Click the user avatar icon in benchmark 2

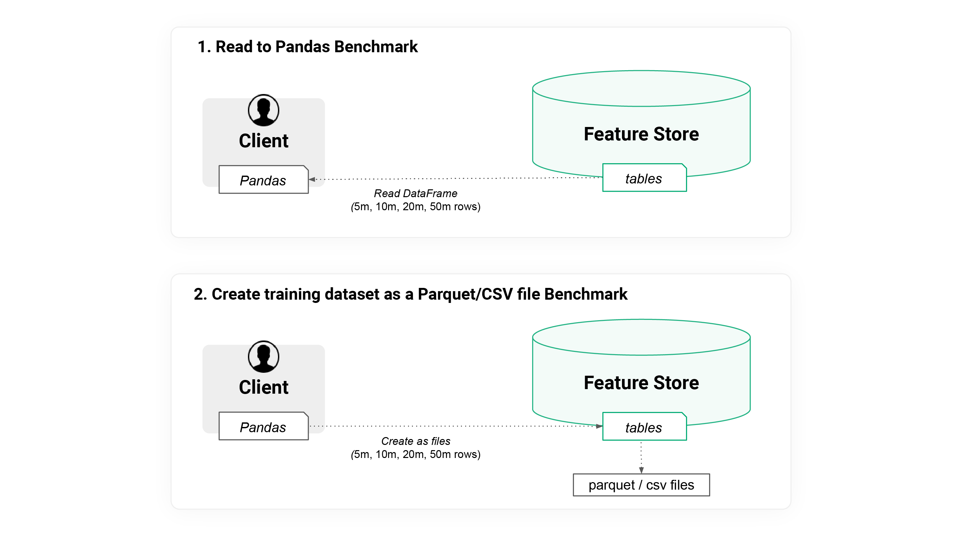click(263, 357)
